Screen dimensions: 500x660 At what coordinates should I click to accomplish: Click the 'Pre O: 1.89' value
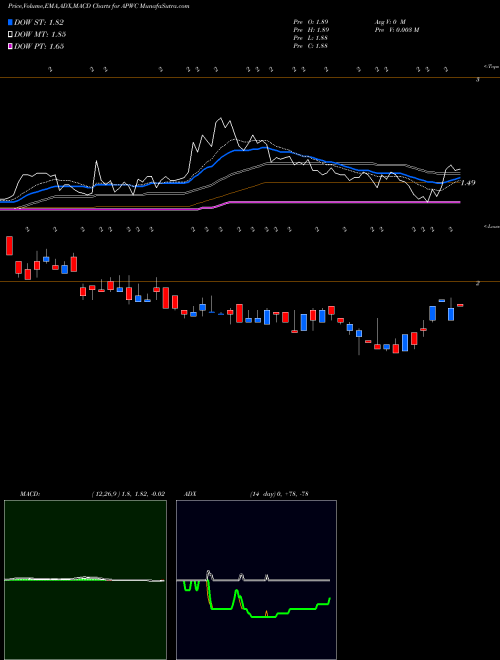[311, 21]
